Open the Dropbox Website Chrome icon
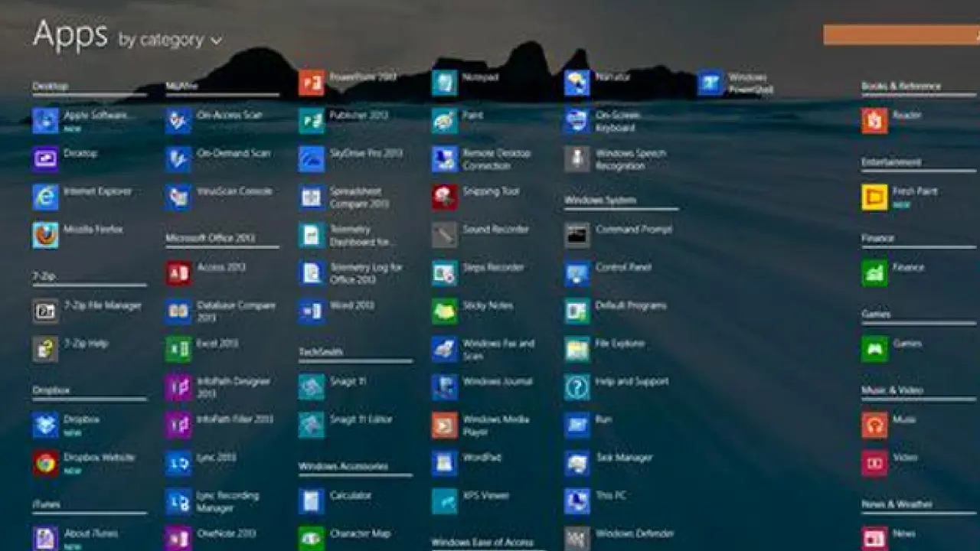The width and height of the screenshot is (980, 551). 45,463
